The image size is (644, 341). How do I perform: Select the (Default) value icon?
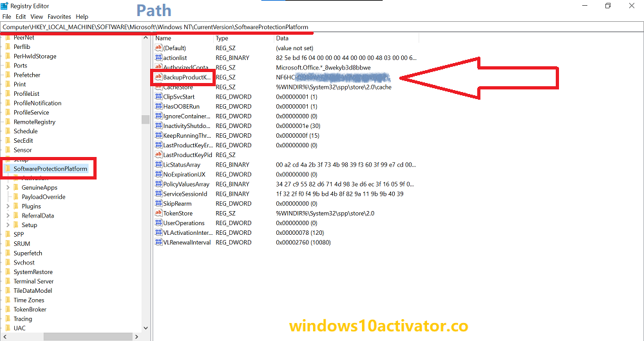point(158,48)
